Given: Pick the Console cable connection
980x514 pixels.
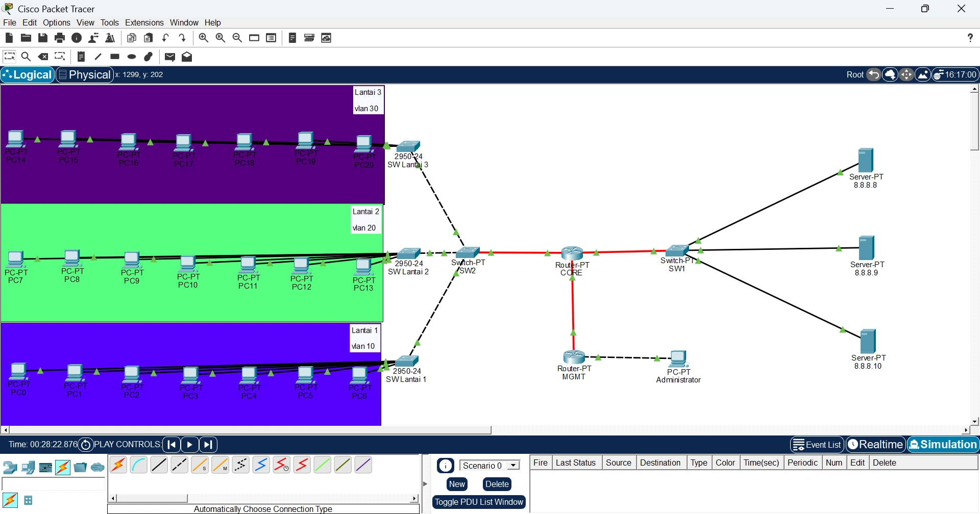Looking at the screenshot, I should 139,465.
